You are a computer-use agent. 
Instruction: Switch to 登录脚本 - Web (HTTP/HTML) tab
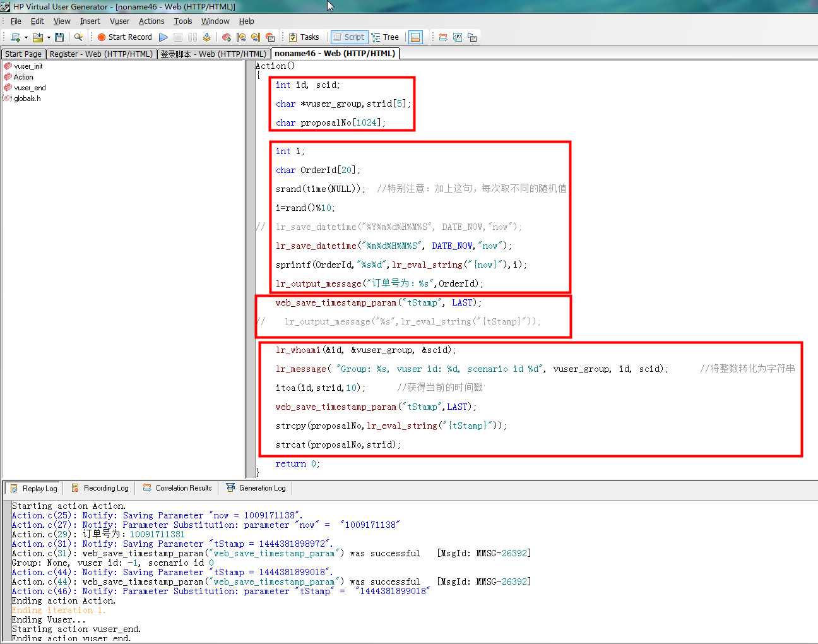click(x=213, y=54)
